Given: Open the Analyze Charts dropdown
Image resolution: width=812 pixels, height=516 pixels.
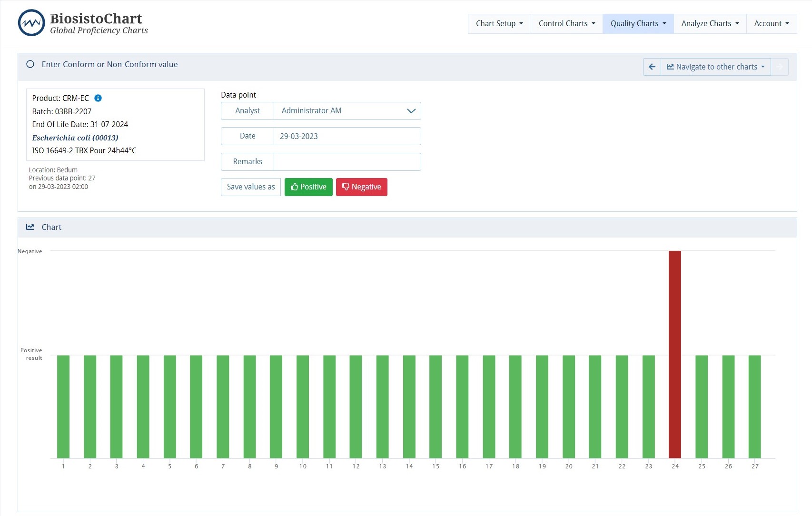Looking at the screenshot, I should (x=709, y=23).
